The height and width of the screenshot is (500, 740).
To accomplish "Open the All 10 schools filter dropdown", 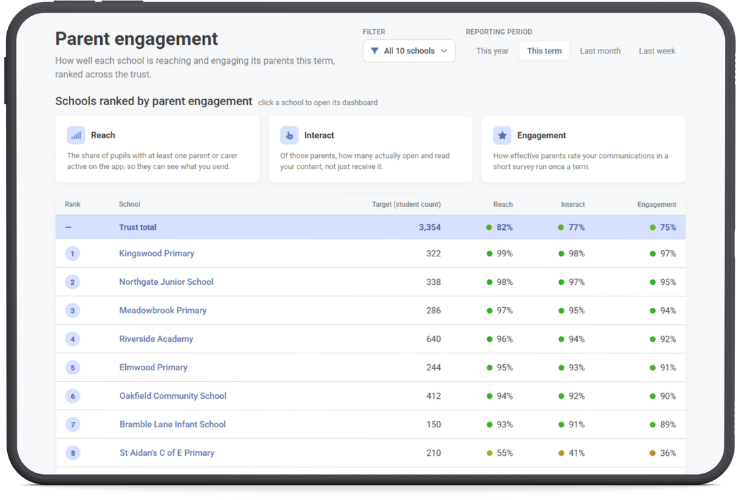I will tap(409, 51).
